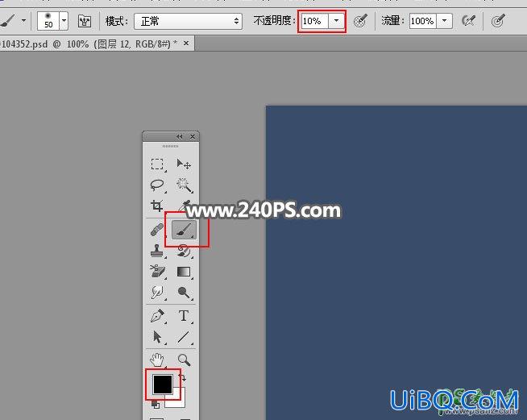Image resolution: width=527 pixels, height=420 pixels.
Task: Select the Eraser tool
Action: (x=157, y=272)
